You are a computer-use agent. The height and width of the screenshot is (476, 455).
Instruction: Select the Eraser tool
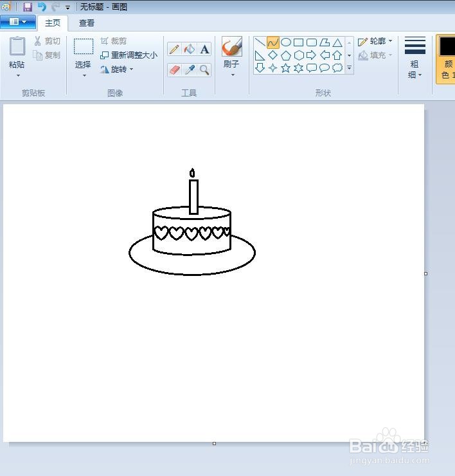[174, 70]
